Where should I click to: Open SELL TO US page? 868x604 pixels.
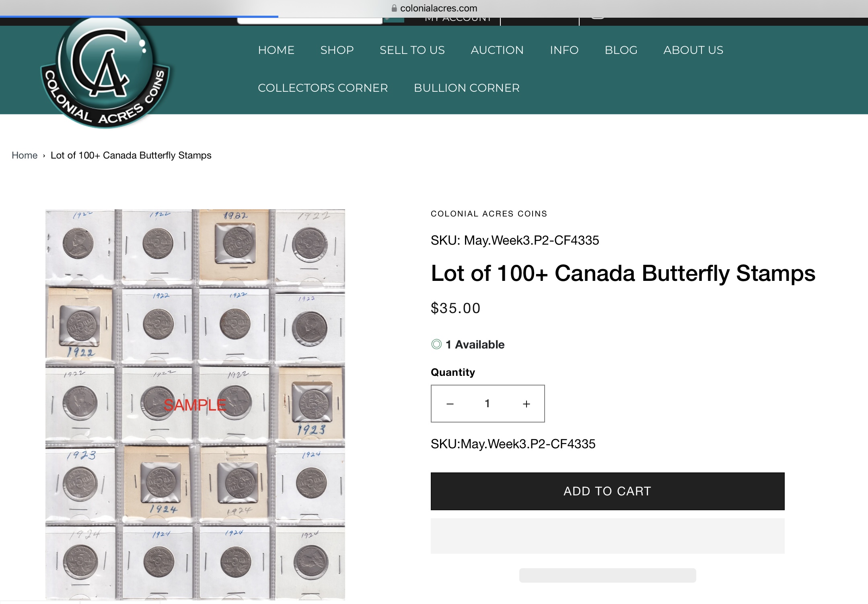coord(412,50)
